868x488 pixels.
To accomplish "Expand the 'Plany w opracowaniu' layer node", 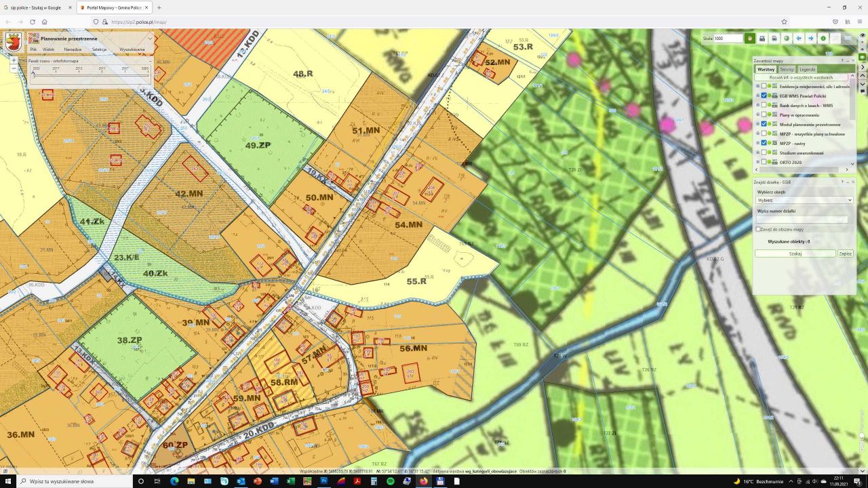I will 757,115.
